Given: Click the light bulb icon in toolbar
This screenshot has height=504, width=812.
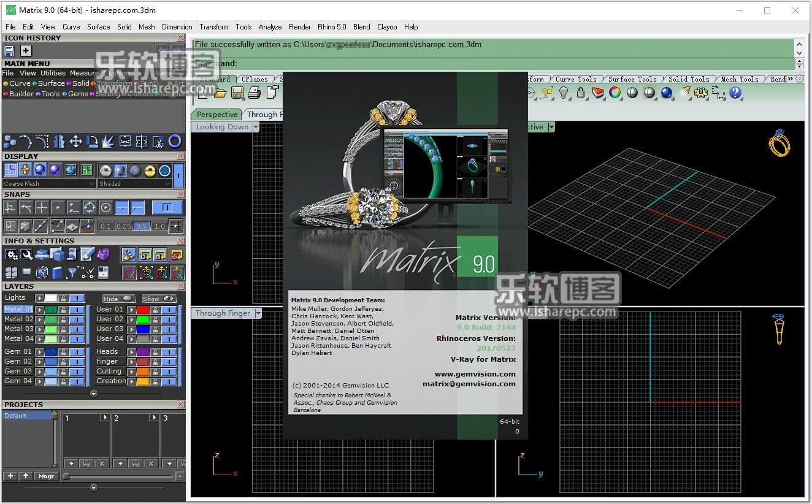Looking at the screenshot, I should coord(564,93).
